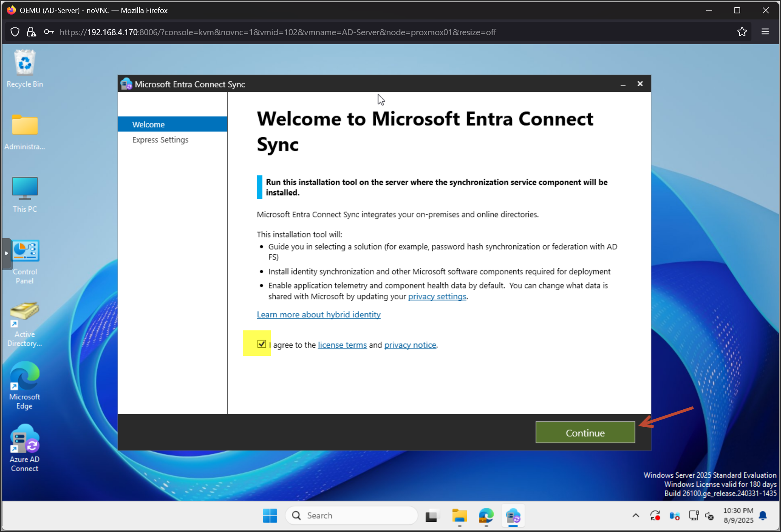Click the green Continue button
This screenshot has width=781, height=532.
point(585,432)
